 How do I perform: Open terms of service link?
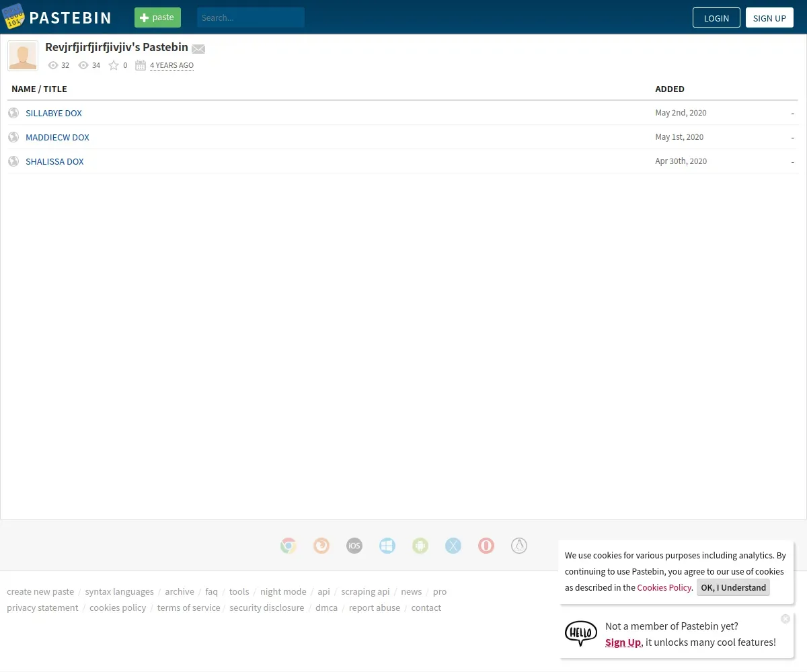click(188, 607)
